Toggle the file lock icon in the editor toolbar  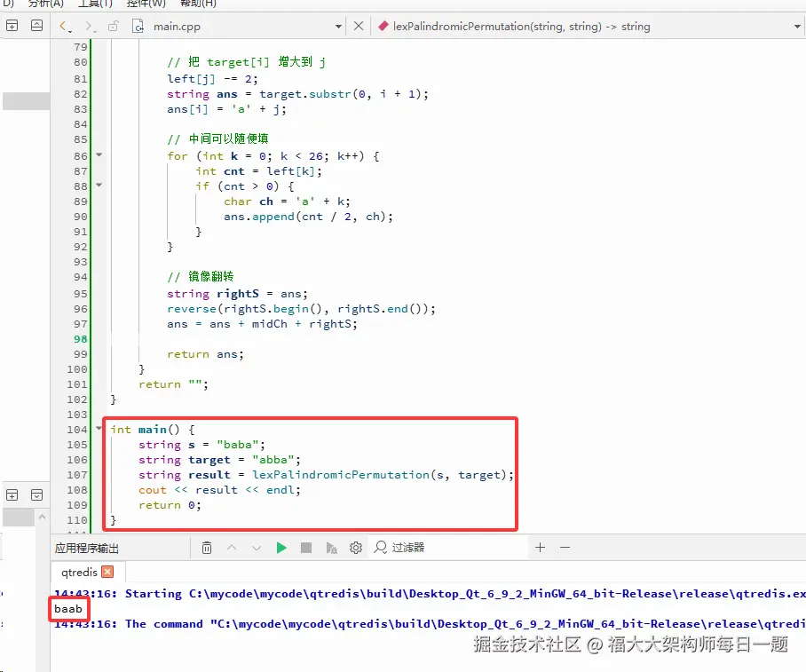coord(113,26)
